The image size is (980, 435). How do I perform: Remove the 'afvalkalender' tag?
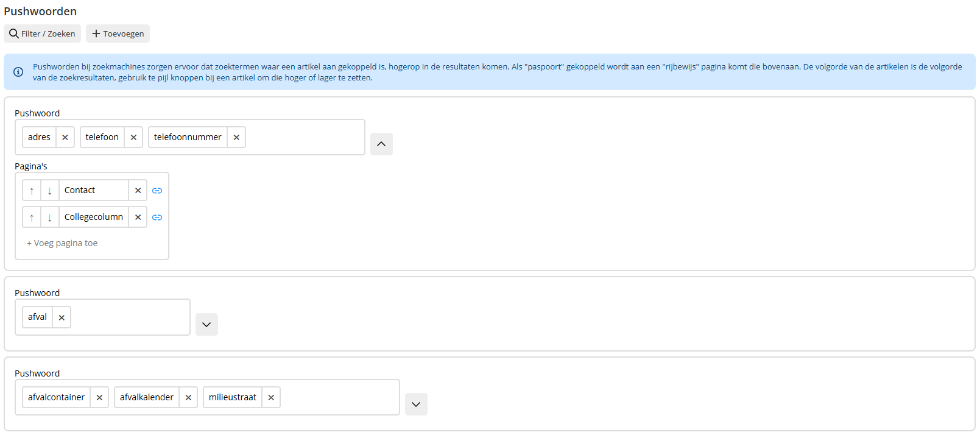click(188, 398)
